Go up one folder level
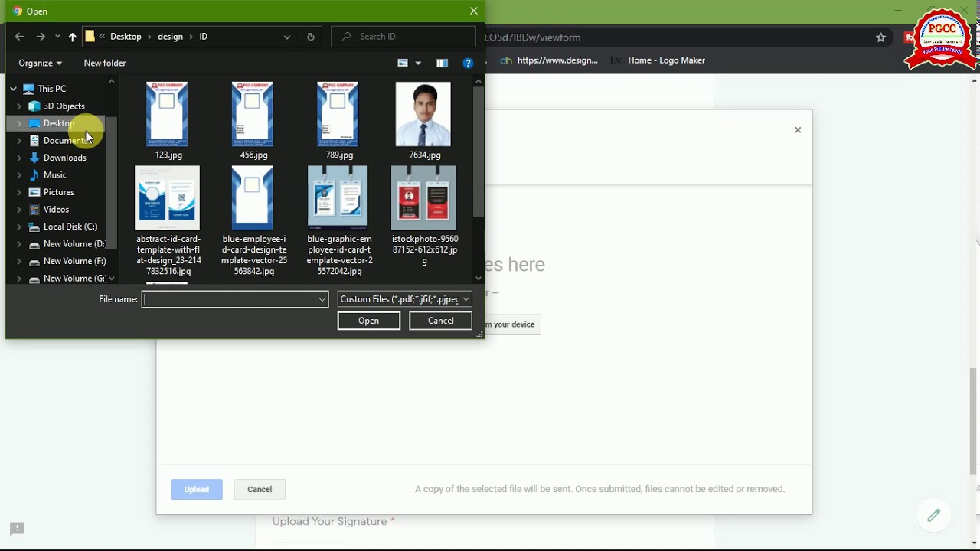This screenshot has height=551, width=980. (72, 37)
